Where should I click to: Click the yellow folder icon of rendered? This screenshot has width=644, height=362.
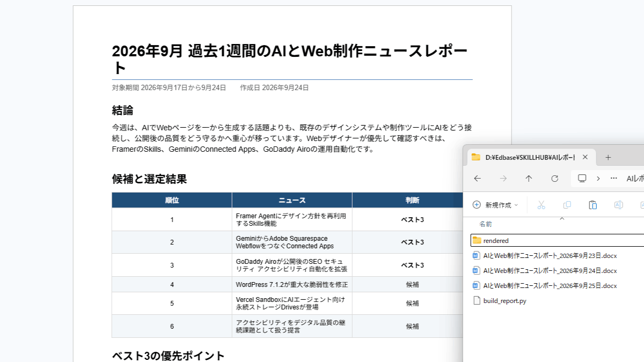477,241
